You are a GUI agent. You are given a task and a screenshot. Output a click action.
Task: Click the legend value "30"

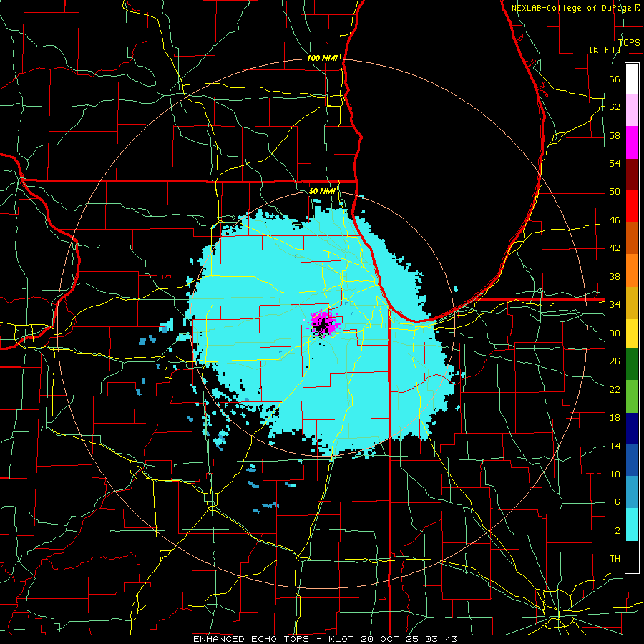[x=615, y=333]
